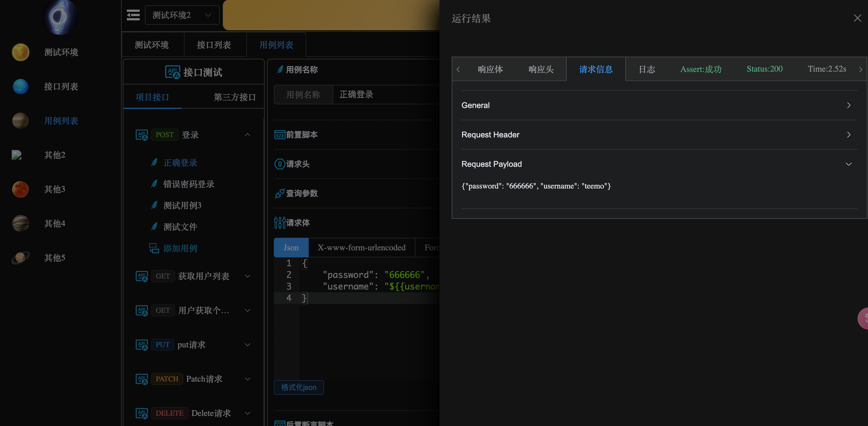
Task: Open the 测试文件 test case
Action: pyautogui.click(x=180, y=227)
